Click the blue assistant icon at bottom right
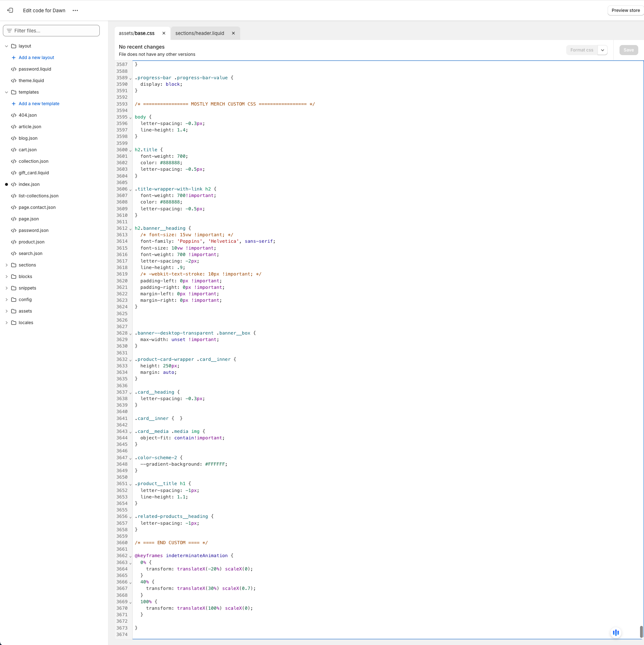Image resolution: width=644 pixels, height=645 pixels. point(616,632)
